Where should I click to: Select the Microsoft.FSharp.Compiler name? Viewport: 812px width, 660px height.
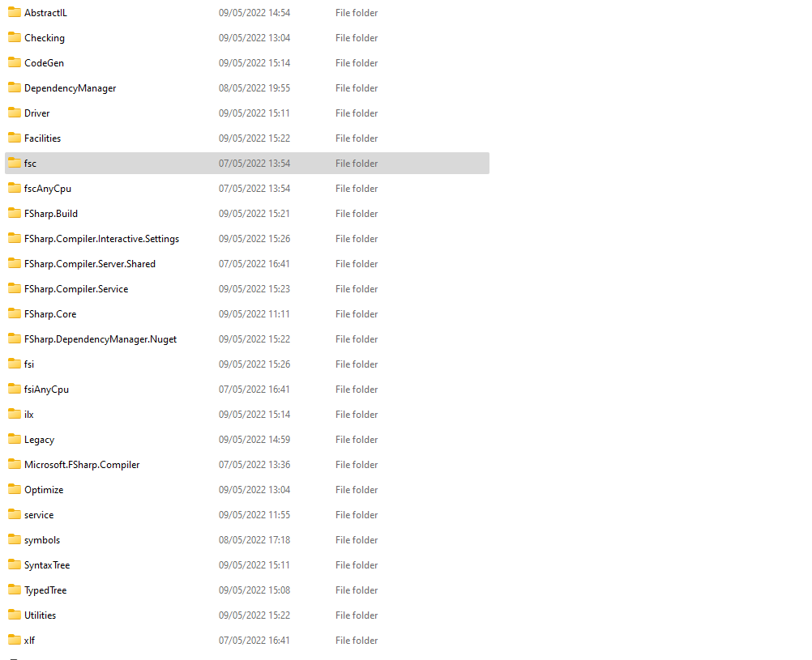tap(82, 464)
